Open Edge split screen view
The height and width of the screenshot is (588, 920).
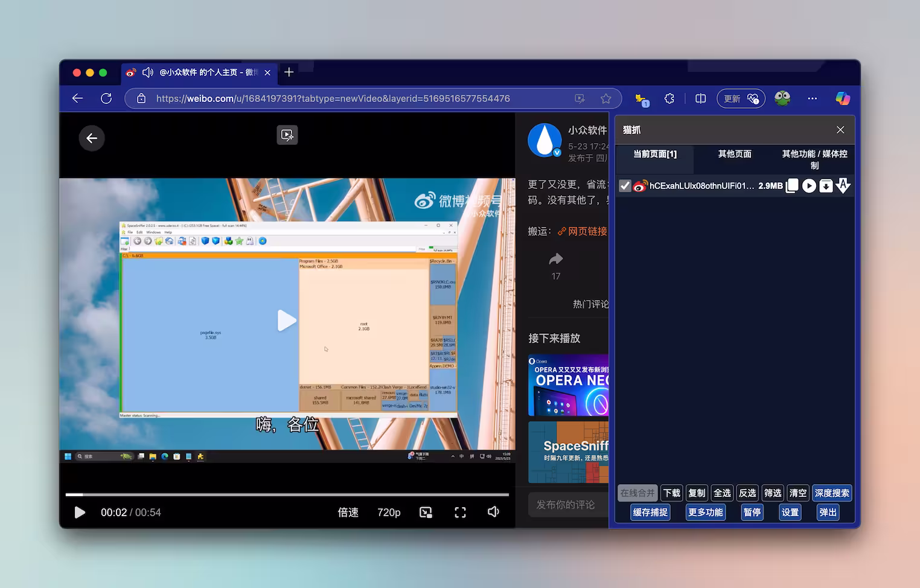[700, 98]
